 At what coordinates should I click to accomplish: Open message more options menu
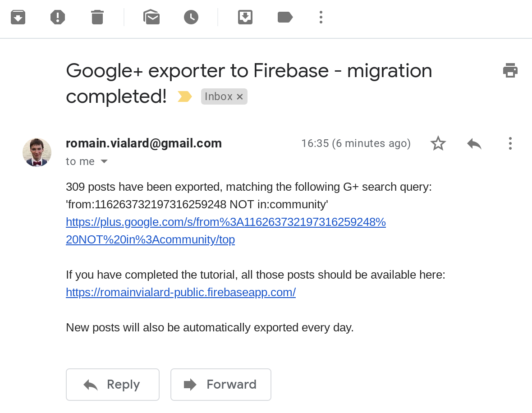click(x=510, y=144)
